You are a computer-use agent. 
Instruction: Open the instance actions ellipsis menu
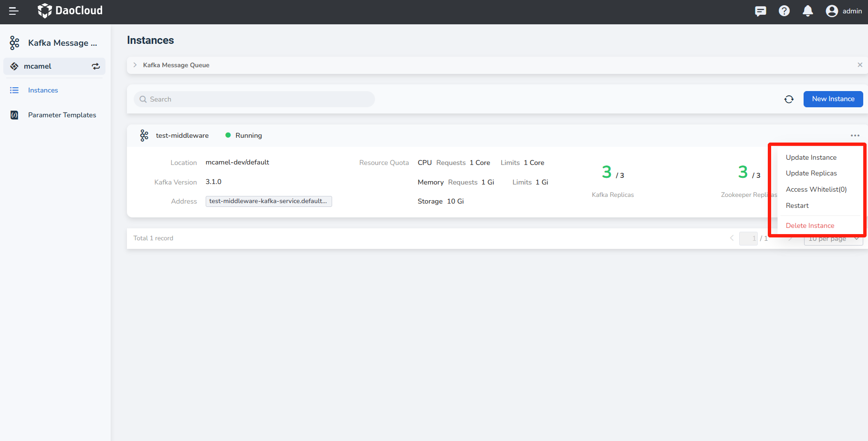tap(855, 135)
